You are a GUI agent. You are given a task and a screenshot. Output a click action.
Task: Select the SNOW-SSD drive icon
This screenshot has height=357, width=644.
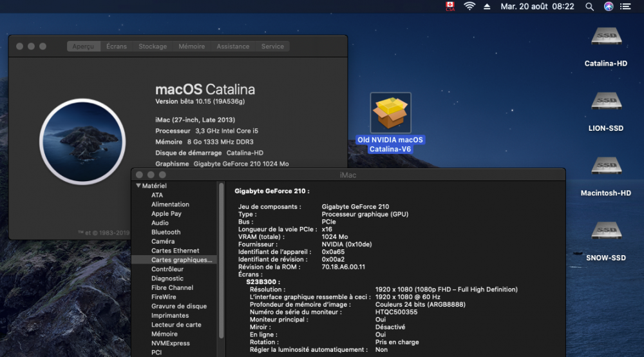[x=606, y=230]
